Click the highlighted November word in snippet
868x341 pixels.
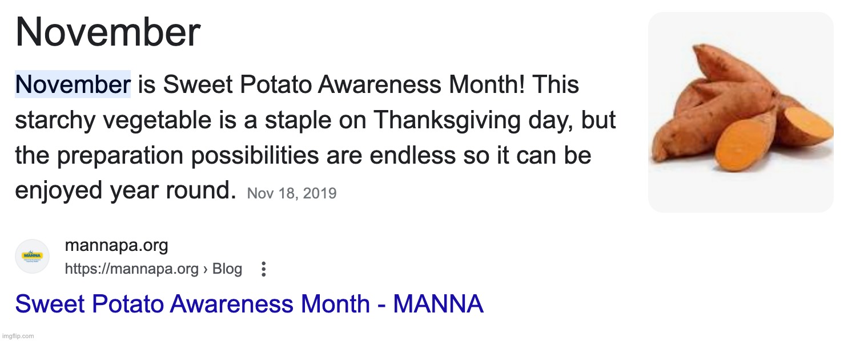[x=73, y=85]
